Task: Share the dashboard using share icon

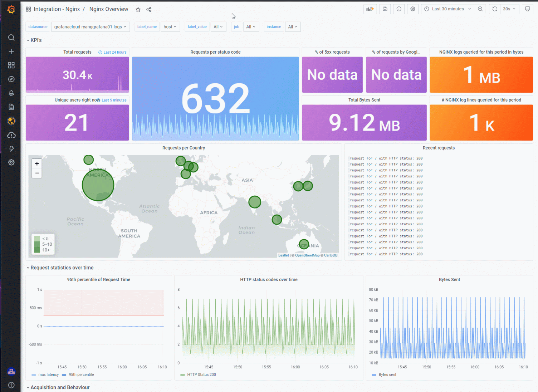Action: 149,10
